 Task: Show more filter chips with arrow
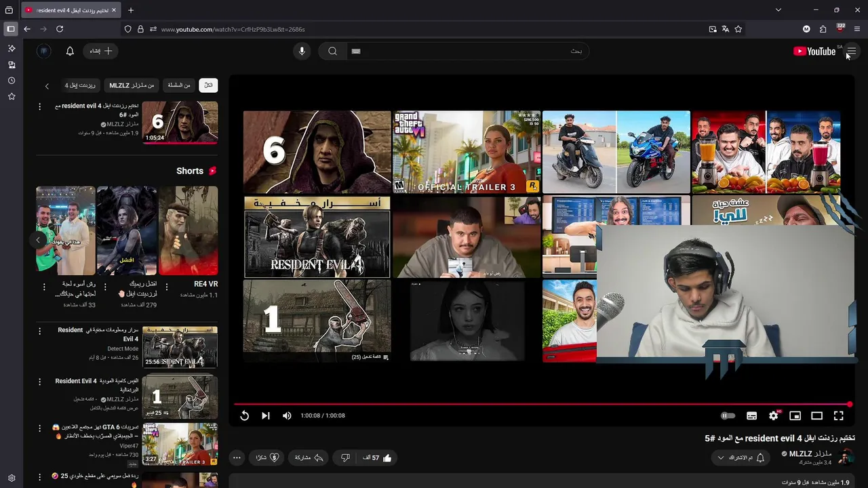coord(47,86)
